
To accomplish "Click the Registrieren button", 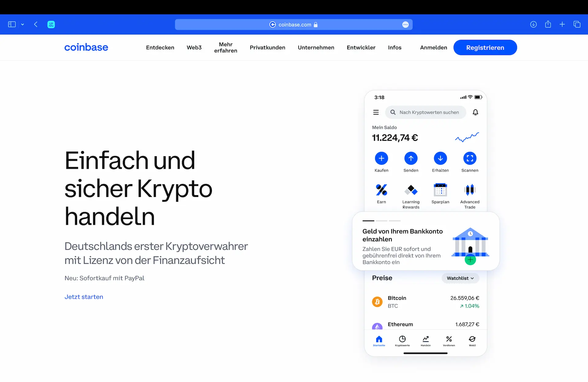I will [x=485, y=47].
